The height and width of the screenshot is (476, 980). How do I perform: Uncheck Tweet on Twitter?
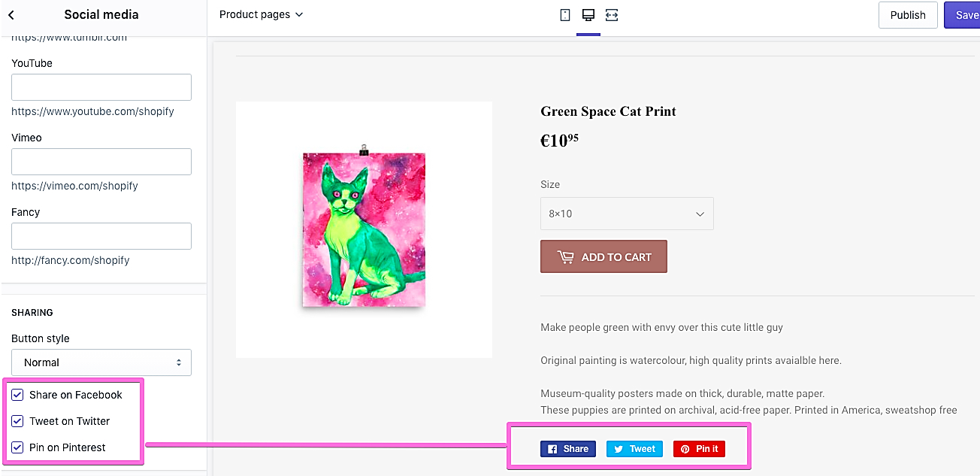[x=17, y=421]
